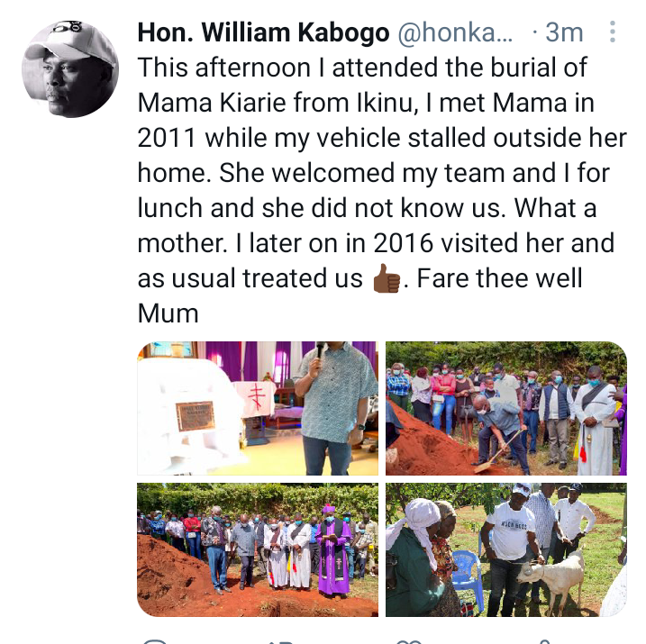The image size is (646, 644).
Task: Click the retweet icon below the photos
Action: tap(282, 641)
